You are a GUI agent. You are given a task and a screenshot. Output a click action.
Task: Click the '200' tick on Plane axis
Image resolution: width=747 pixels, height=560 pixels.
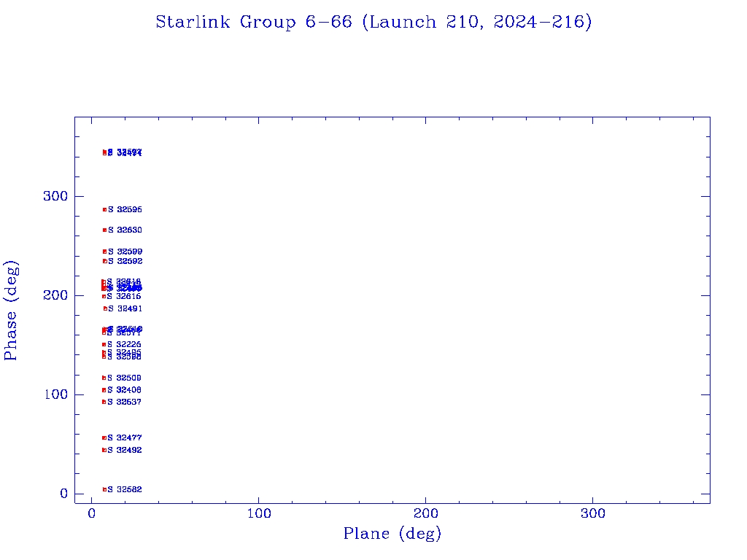point(425,513)
